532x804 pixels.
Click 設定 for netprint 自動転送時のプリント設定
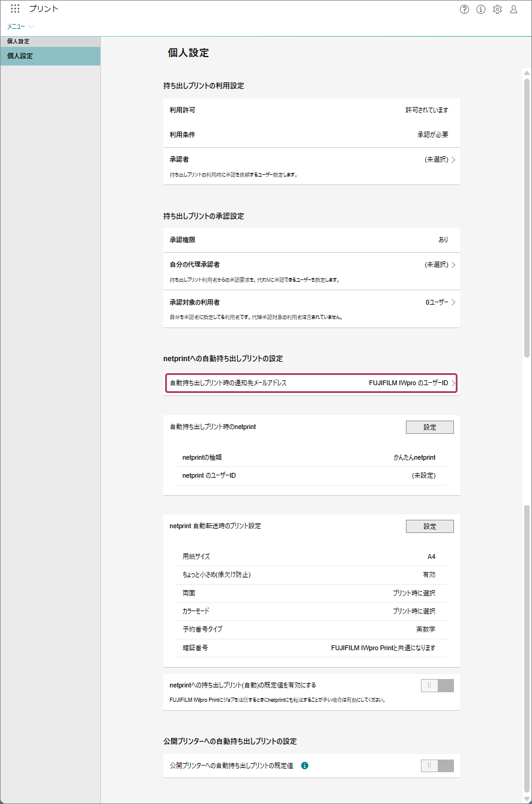point(429,526)
